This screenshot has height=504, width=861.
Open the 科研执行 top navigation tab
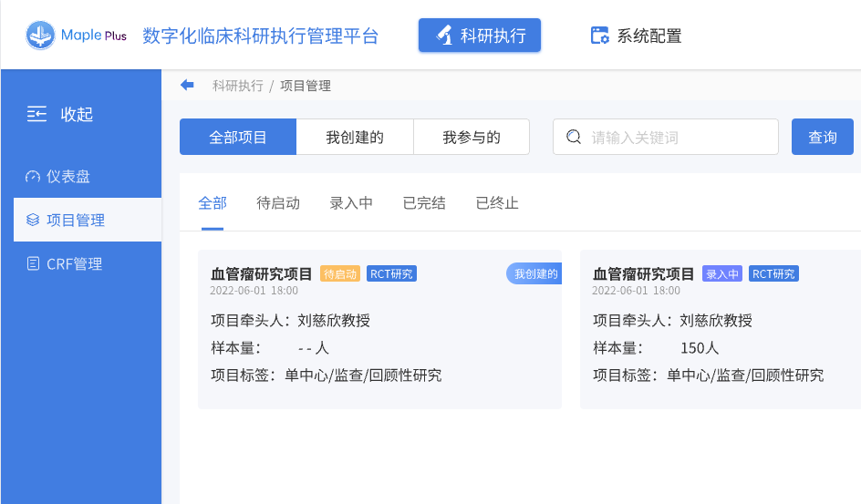[480, 36]
